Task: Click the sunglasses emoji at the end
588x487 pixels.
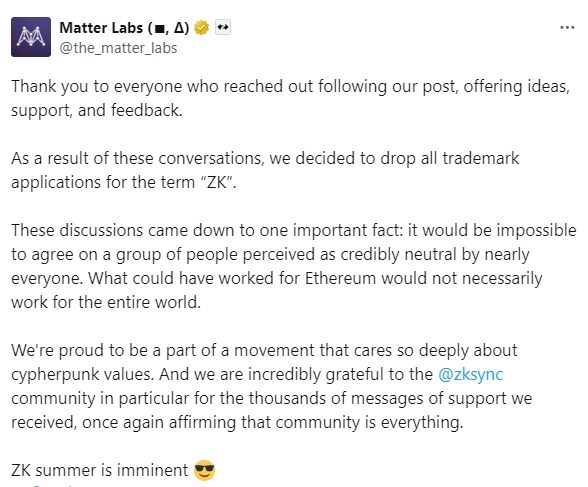Action: coord(204,470)
